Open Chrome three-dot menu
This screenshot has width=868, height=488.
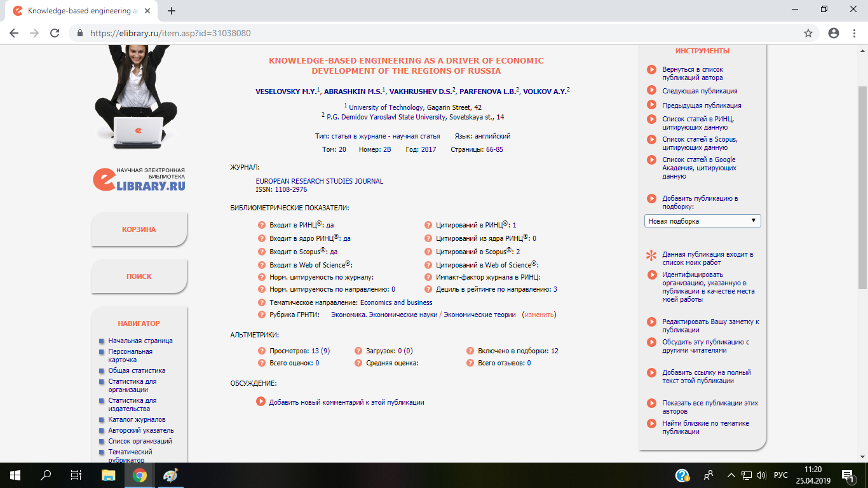(x=854, y=33)
